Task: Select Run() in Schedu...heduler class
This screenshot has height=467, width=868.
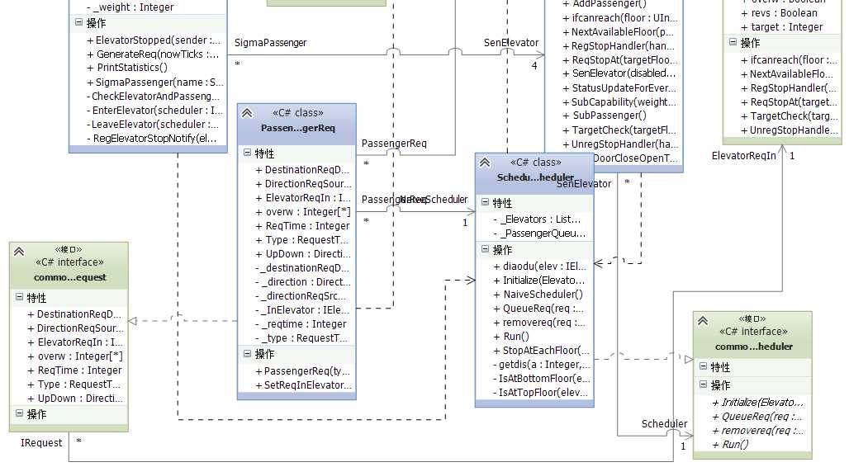Action: pos(511,337)
